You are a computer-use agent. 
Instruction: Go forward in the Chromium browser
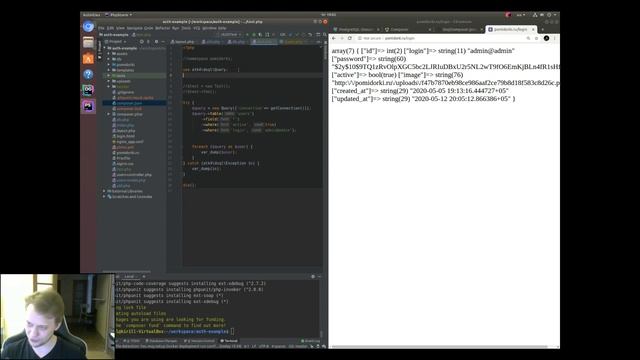click(x=342, y=38)
